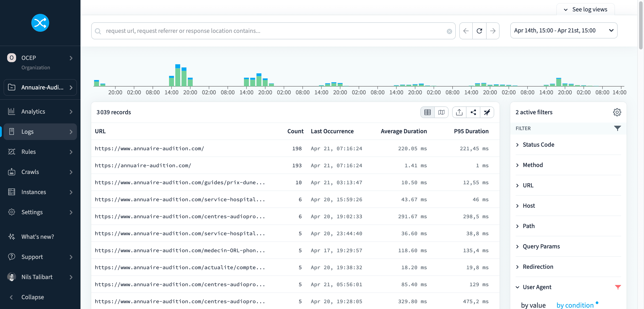Open the Instances sidebar section
This screenshot has height=309, width=644.
click(40, 192)
